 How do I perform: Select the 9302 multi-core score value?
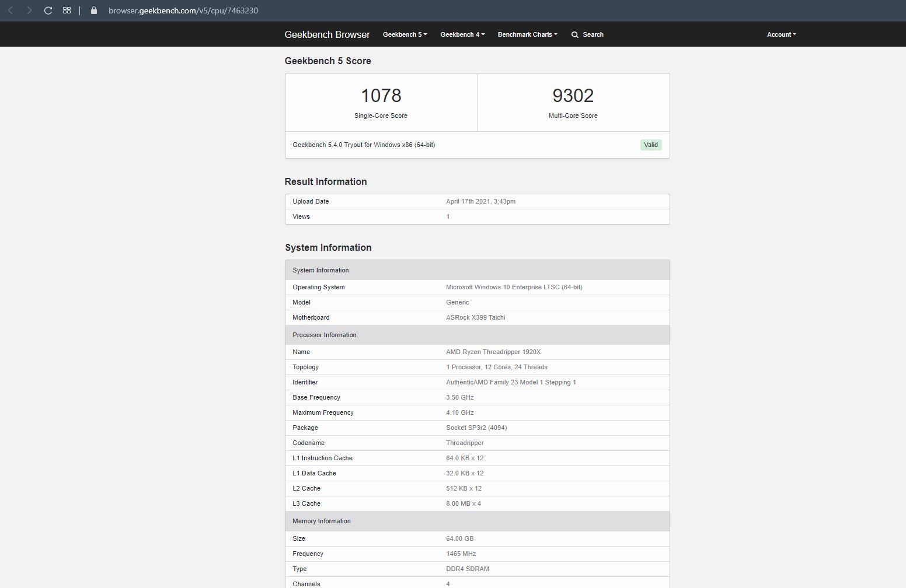(573, 95)
